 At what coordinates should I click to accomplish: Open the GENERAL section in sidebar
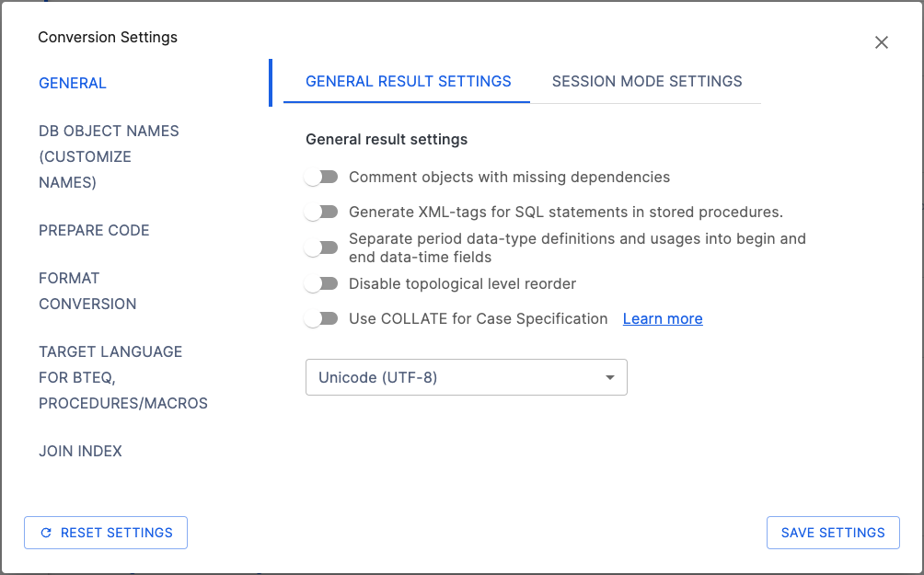point(73,83)
